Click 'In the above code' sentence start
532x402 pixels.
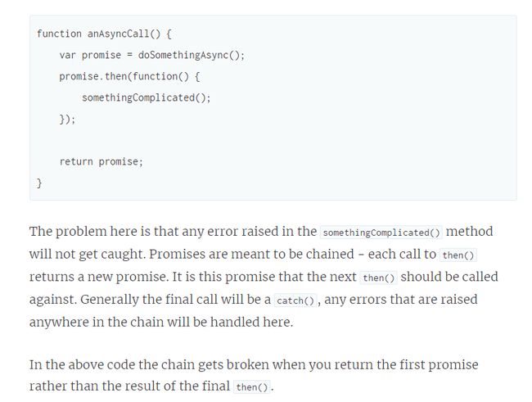(82, 364)
